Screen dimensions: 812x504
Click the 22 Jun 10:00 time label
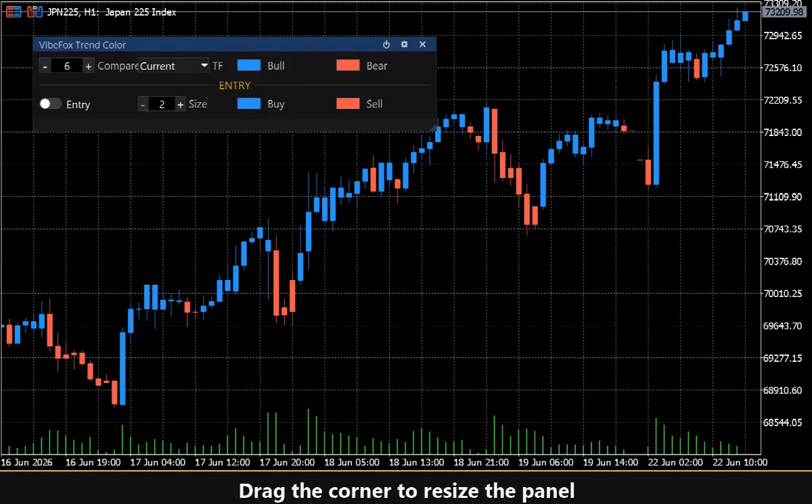(740, 463)
